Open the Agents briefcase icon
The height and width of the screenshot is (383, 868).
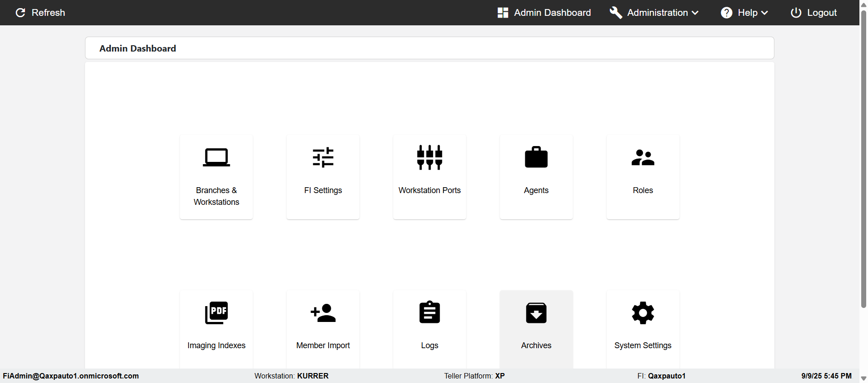536,157
